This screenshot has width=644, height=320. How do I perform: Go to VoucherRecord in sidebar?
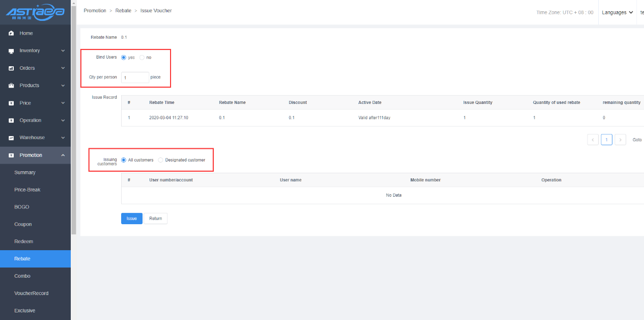[x=31, y=294]
